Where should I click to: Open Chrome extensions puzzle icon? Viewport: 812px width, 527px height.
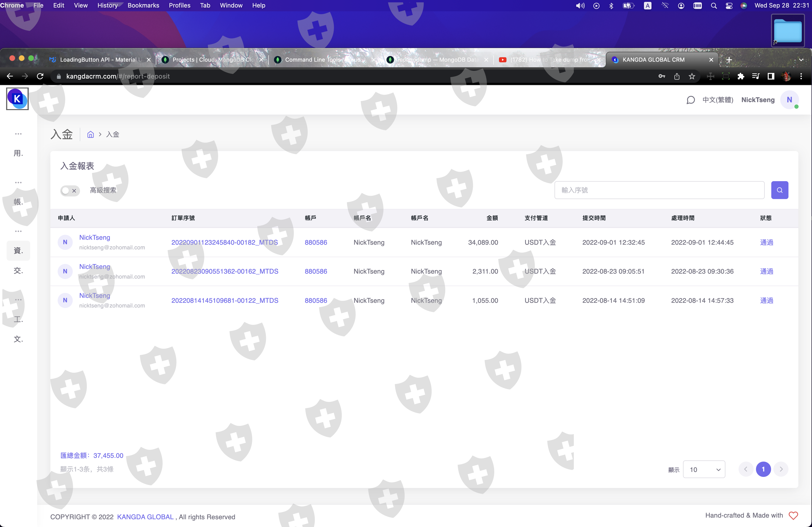740,76
